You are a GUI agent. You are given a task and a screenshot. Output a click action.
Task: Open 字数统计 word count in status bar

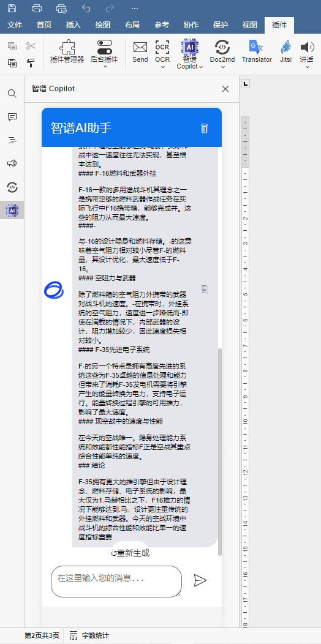[x=89, y=635]
